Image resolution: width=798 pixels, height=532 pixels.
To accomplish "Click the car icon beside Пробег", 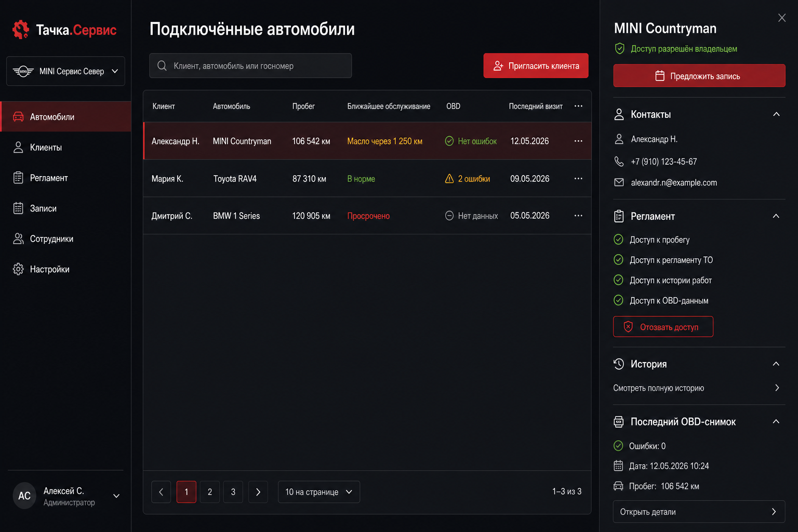I will coord(618,486).
